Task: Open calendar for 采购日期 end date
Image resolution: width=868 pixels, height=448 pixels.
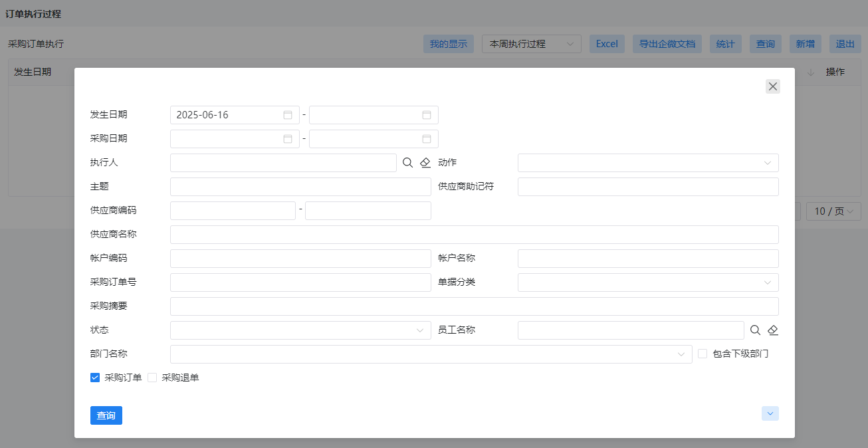Action: (x=427, y=139)
